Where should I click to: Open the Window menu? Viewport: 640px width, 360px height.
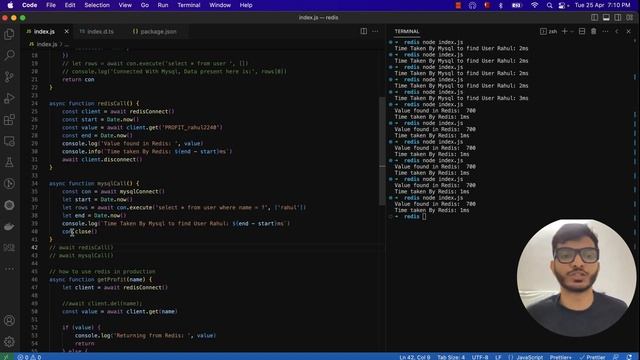pos(220,5)
